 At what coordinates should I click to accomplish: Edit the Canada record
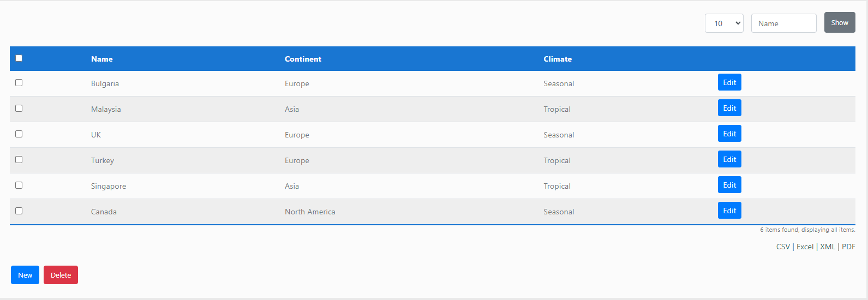[x=729, y=211]
